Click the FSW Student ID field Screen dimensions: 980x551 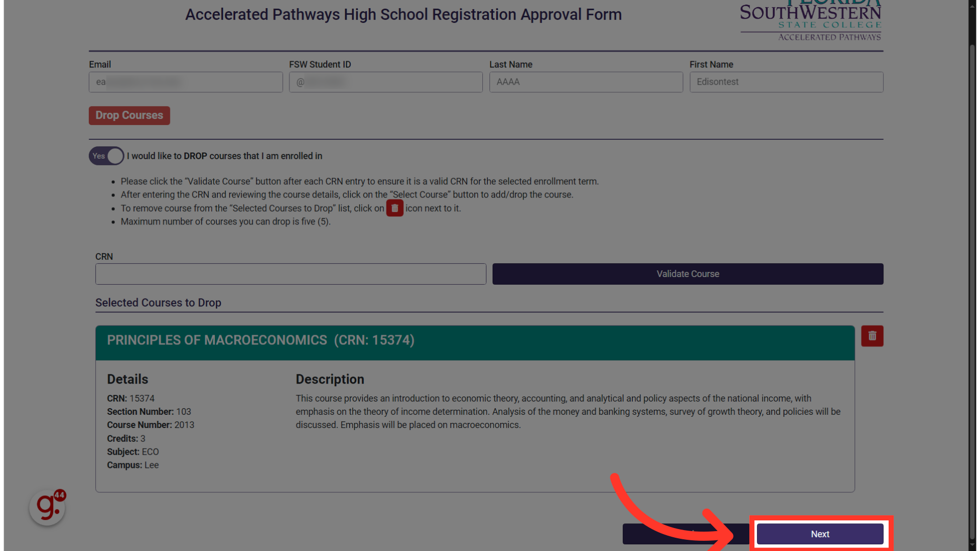(385, 82)
